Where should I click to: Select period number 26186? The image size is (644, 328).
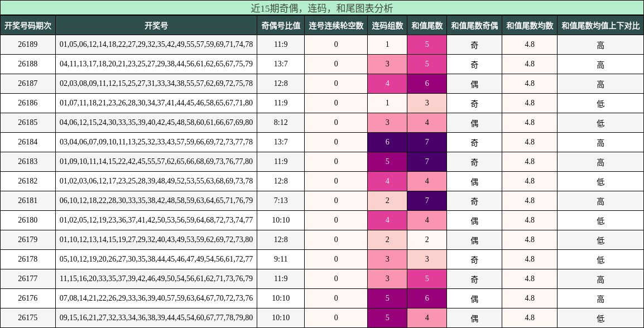click(28, 103)
